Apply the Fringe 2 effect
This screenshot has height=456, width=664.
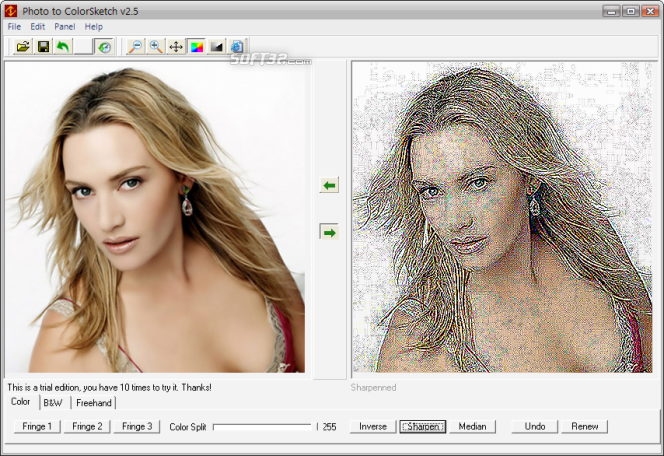tap(87, 426)
